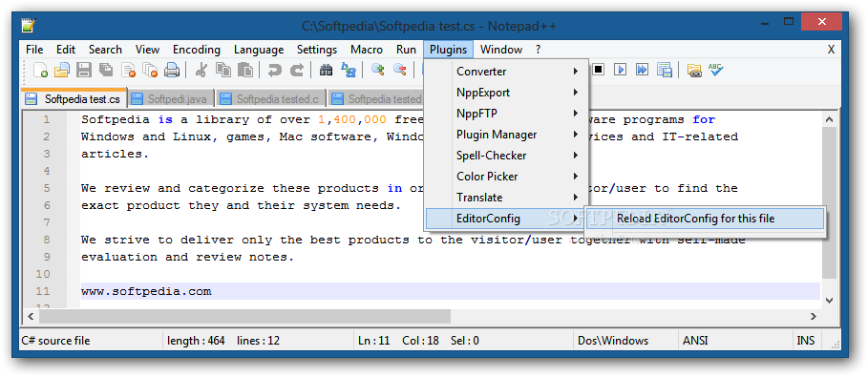Screen dimensions: 868x377
Task: Expand the Translate submenu
Action: click(x=506, y=198)
